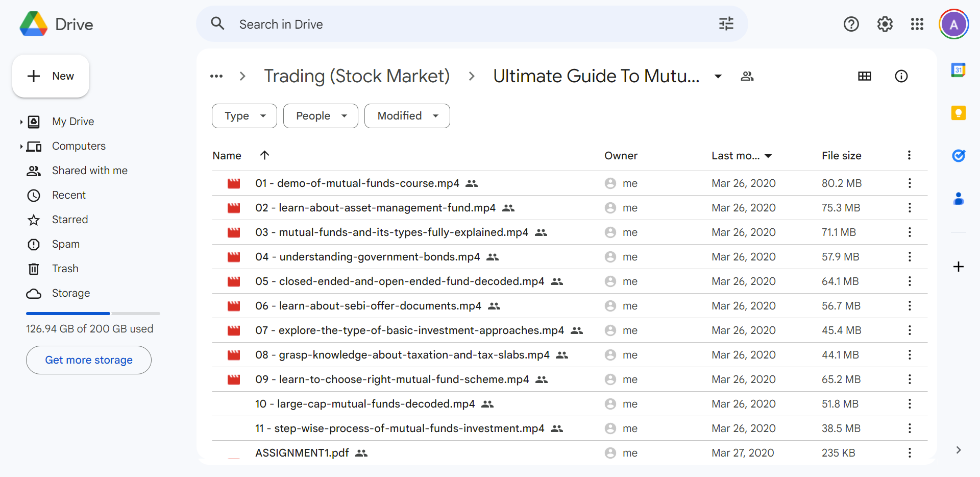980x477 pixels.
Task: Open Google Calendar side panel icon
Action: click(x=958, y=70)
